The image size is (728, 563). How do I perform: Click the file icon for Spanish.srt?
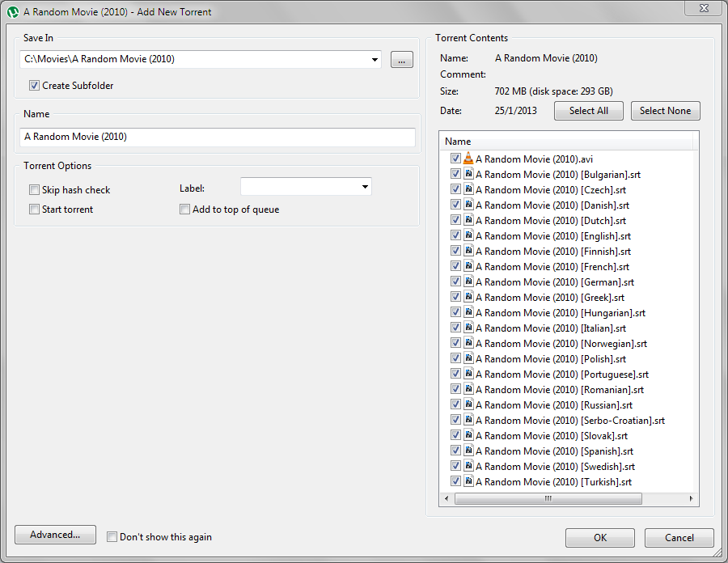click(468, 451)
